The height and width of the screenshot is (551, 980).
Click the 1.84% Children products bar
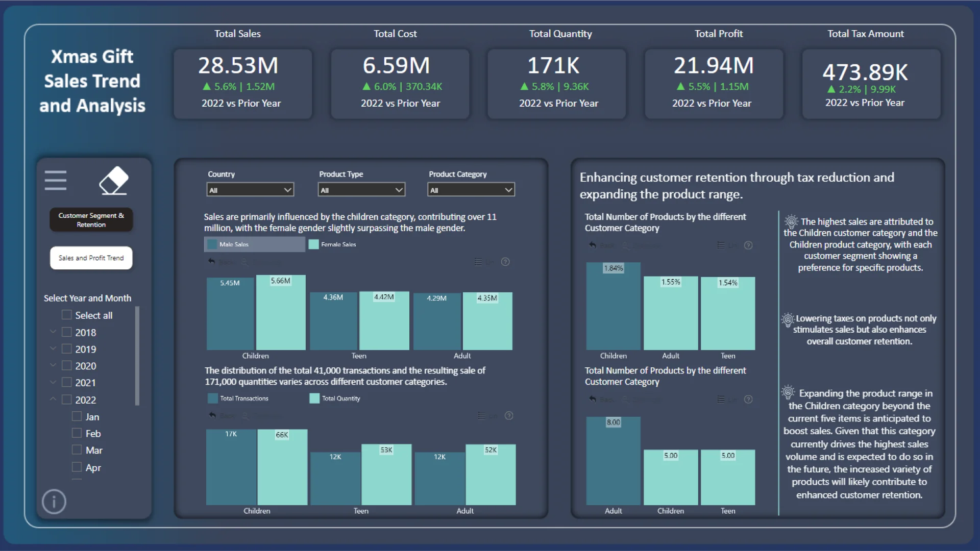coord(614,306)
